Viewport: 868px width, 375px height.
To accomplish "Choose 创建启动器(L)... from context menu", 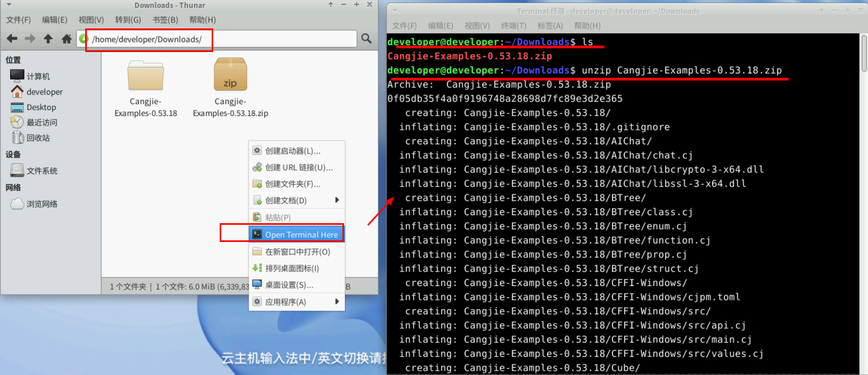I will tap(297, 151).
